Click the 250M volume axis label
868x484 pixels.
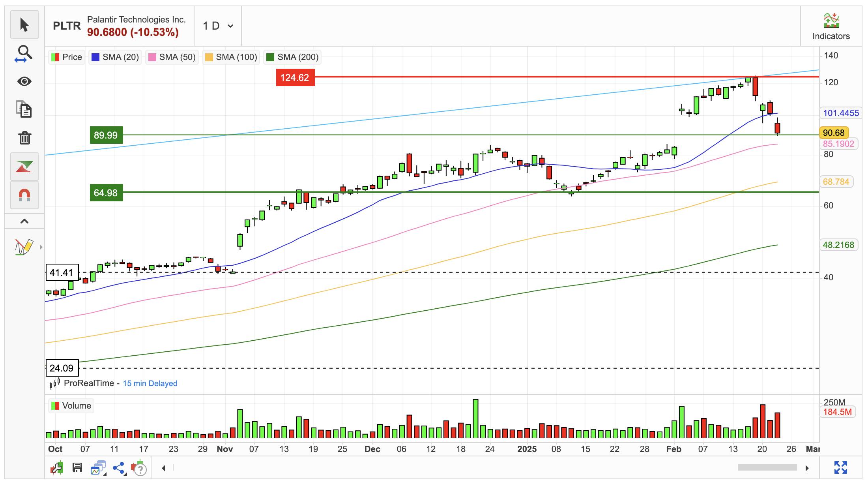(x=834, y=402)
